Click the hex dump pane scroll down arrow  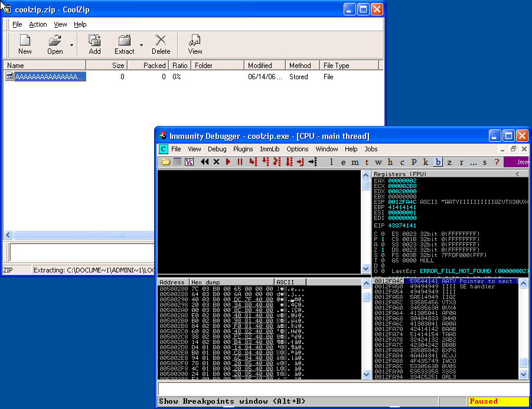(365, 374)
